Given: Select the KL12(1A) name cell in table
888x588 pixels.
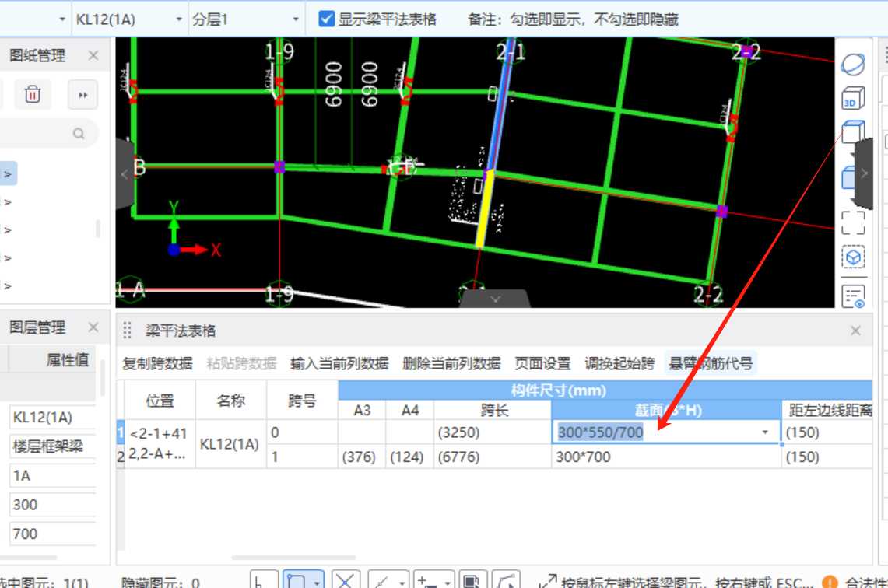Looking at the screenshot, I should [231, 444].
